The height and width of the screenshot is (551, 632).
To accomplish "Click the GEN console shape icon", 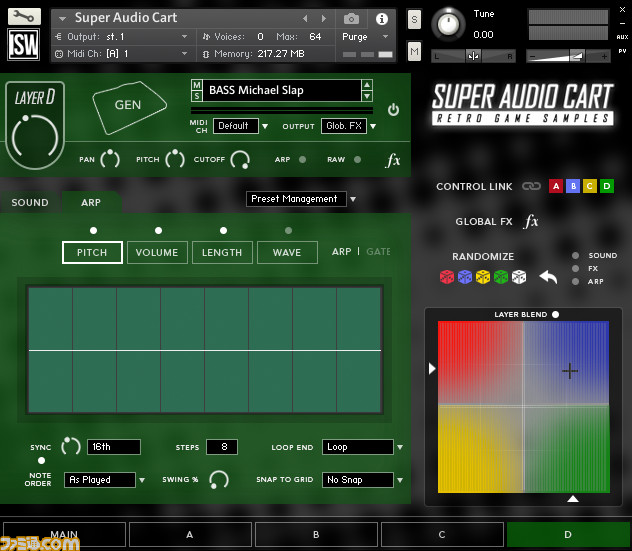I will (129, 106).
